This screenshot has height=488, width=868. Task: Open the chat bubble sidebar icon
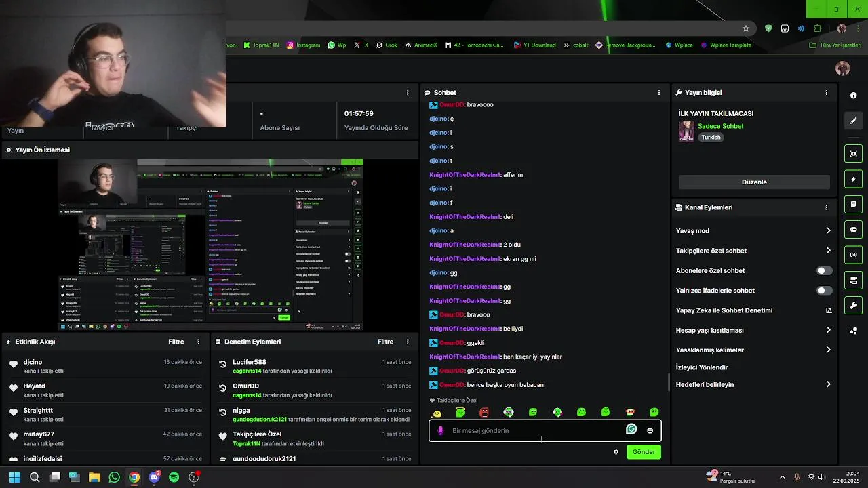853,230
